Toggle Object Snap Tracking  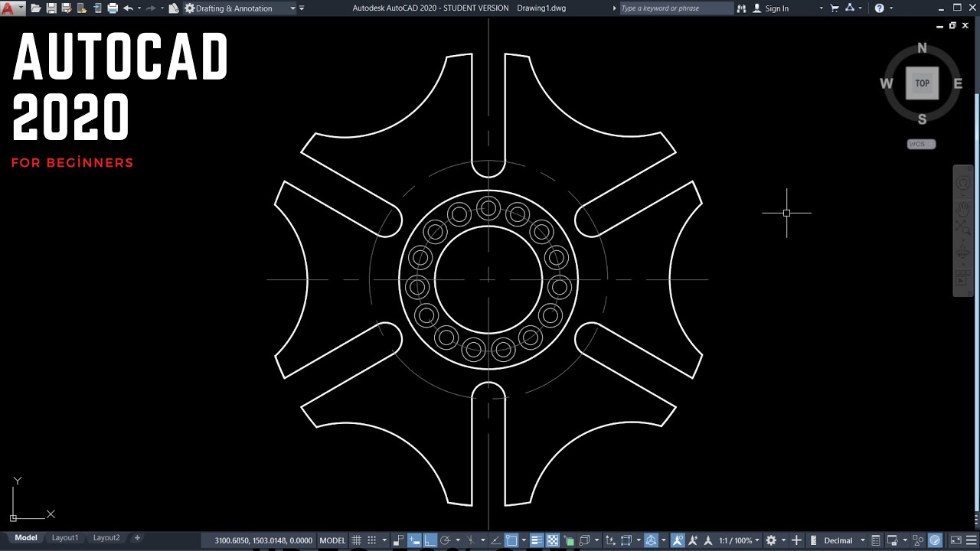pos(495,540)
